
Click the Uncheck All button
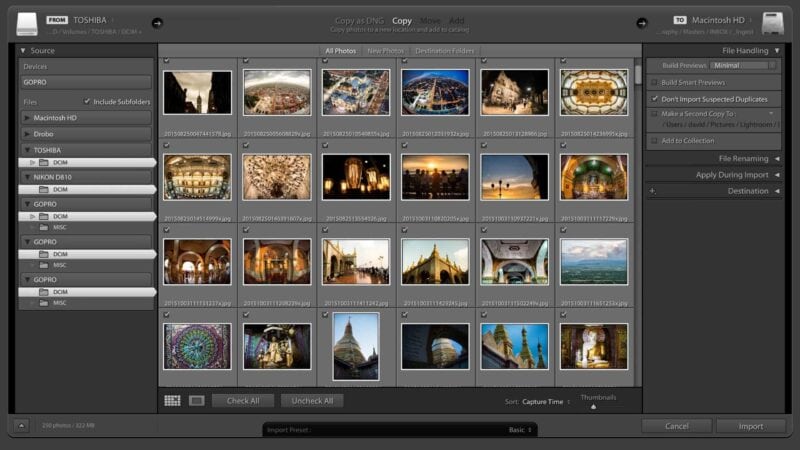[312, 401]
